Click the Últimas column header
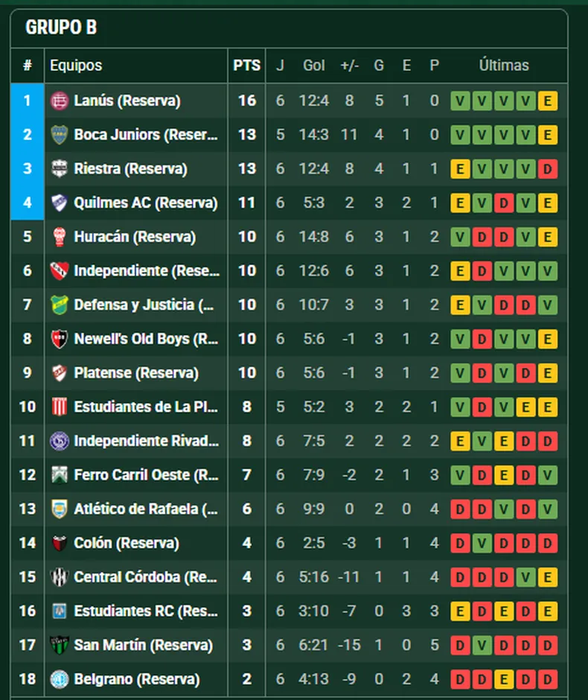The image size is (588, 700). tap(504, 66)
